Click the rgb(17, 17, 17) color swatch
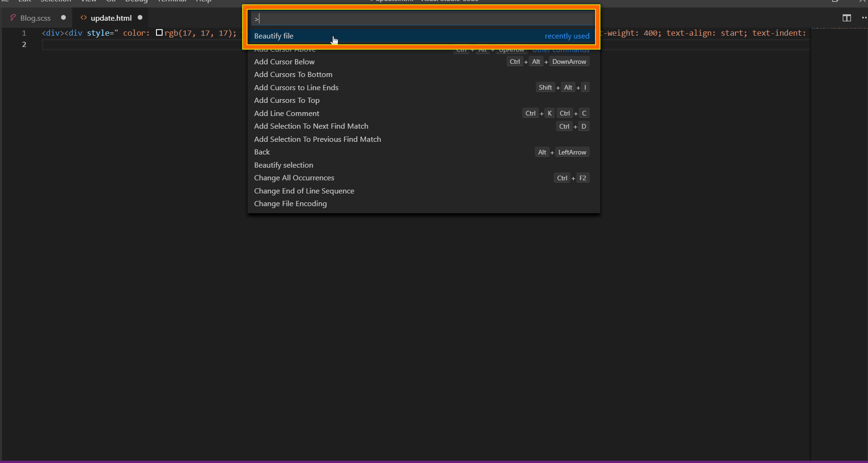 [x=159, y=33]
